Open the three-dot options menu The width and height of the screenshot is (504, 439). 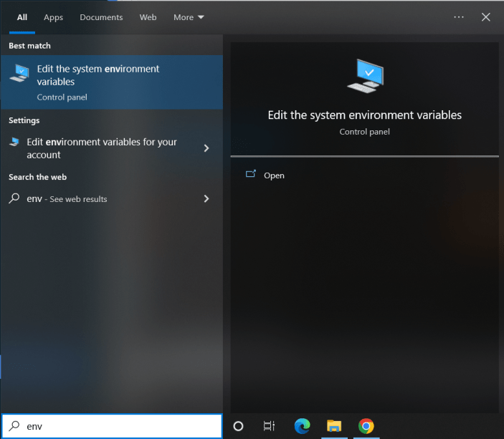pyautogui.click(x=459, y=17)
